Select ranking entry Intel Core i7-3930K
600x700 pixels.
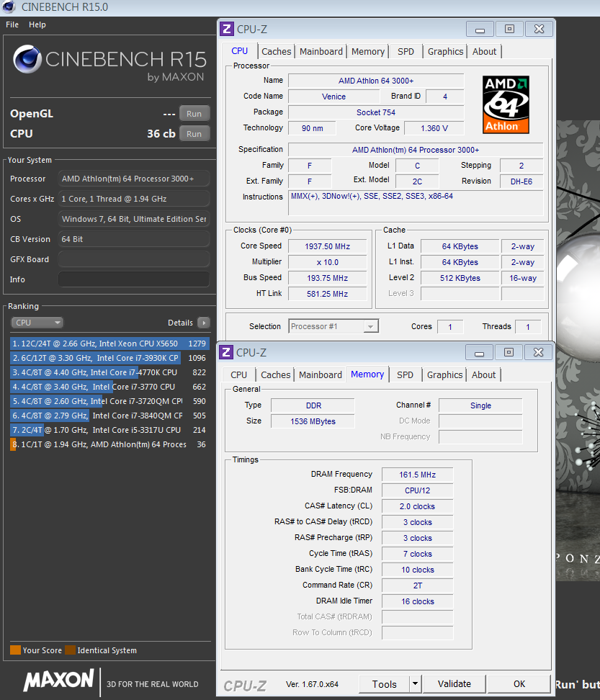tap(109, 358)
